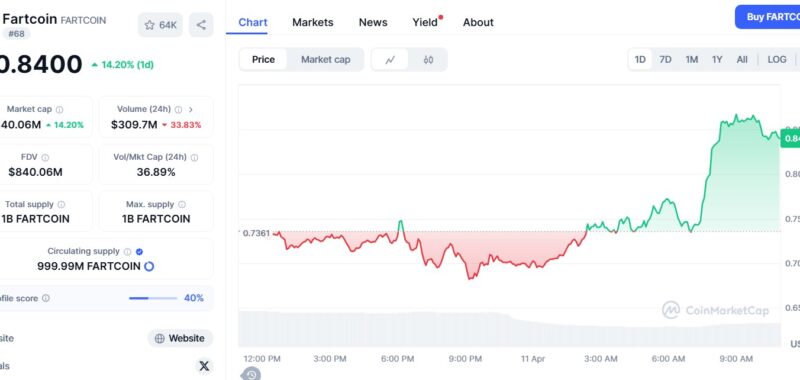The image size is (800, 380).
Task: Expand the Volume (24h) chevron arrow
Action: [191, 110]
